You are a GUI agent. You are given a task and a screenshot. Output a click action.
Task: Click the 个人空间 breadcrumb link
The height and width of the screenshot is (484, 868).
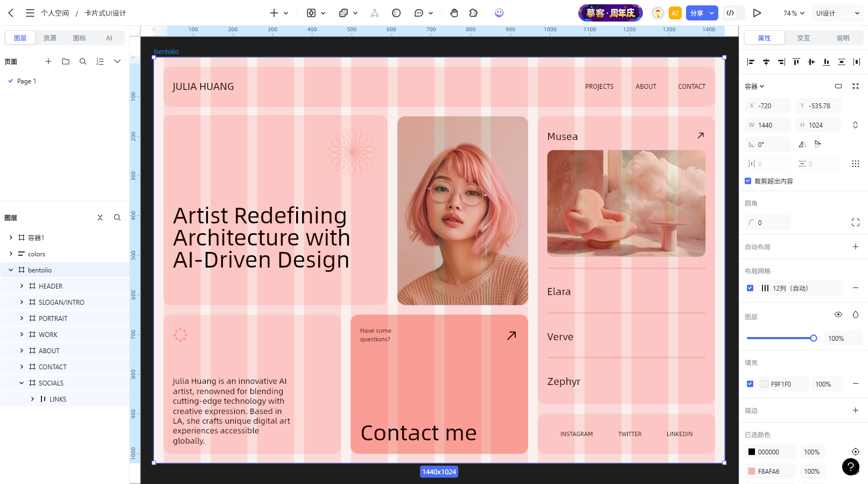click(55, 13)
